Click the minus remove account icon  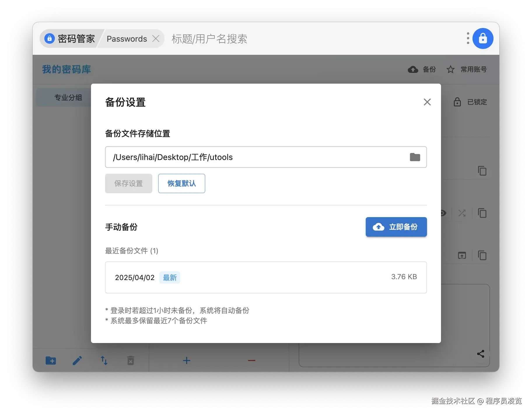click(251, 361)
